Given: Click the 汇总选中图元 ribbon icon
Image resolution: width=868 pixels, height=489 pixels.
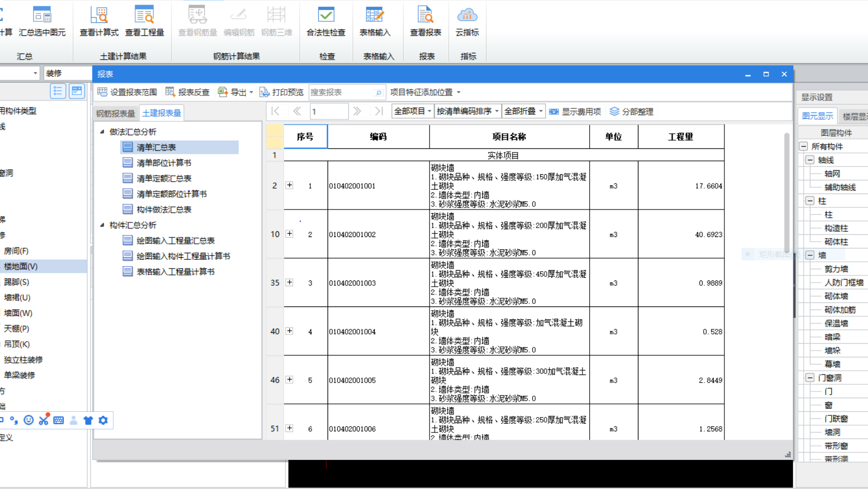Looking at the screenshot, I should (x=42, y=21).
